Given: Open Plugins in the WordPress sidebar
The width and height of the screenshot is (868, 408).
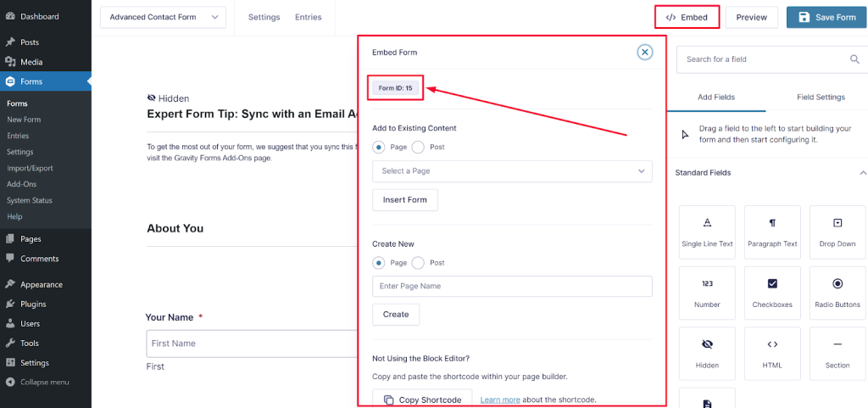Looking at the screenshot, I should tap(33, 304).
